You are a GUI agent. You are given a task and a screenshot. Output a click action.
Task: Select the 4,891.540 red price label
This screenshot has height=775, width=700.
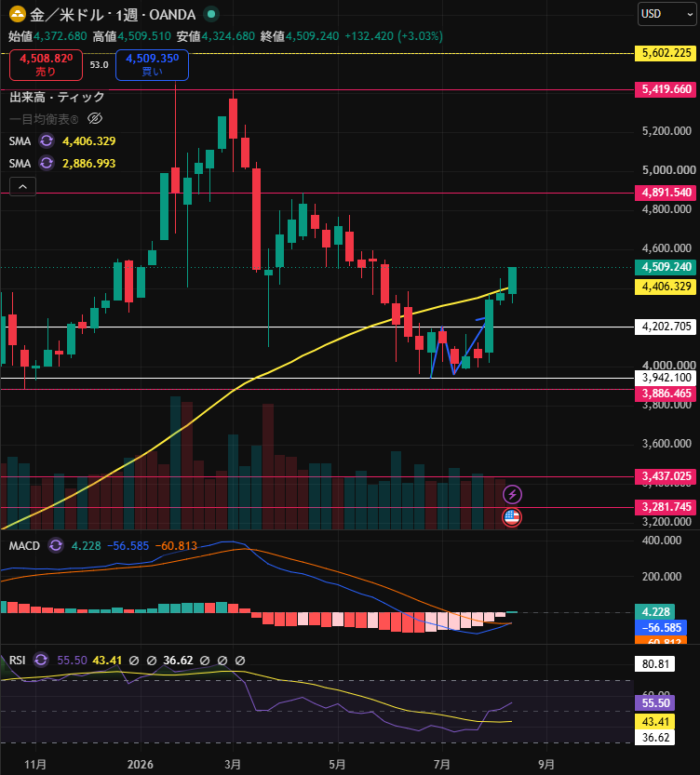coord(666,193)
